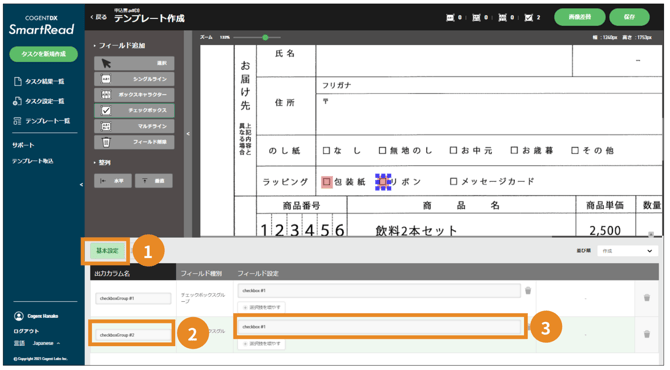Screen dimensions: 670x370
Task: Click single-line field counter icon in header
Action: tap(450, 18)
